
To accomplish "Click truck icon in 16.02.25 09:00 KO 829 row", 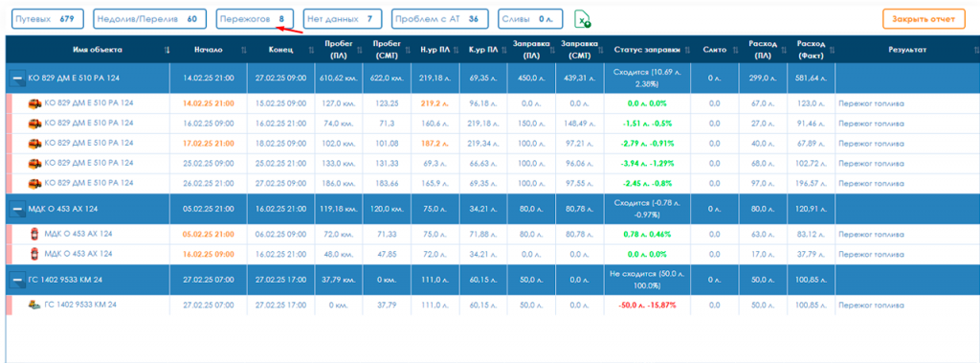I will coord(34,124).
